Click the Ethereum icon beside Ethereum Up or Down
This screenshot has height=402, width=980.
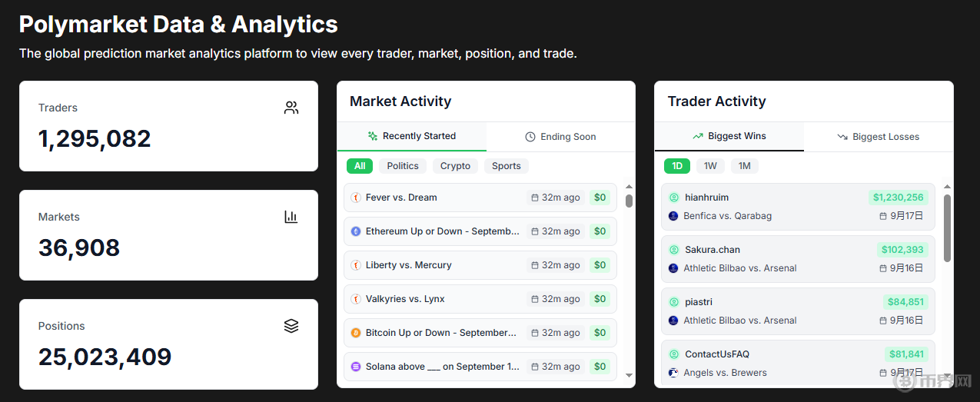pyautogui.click(x=356, y=231)
